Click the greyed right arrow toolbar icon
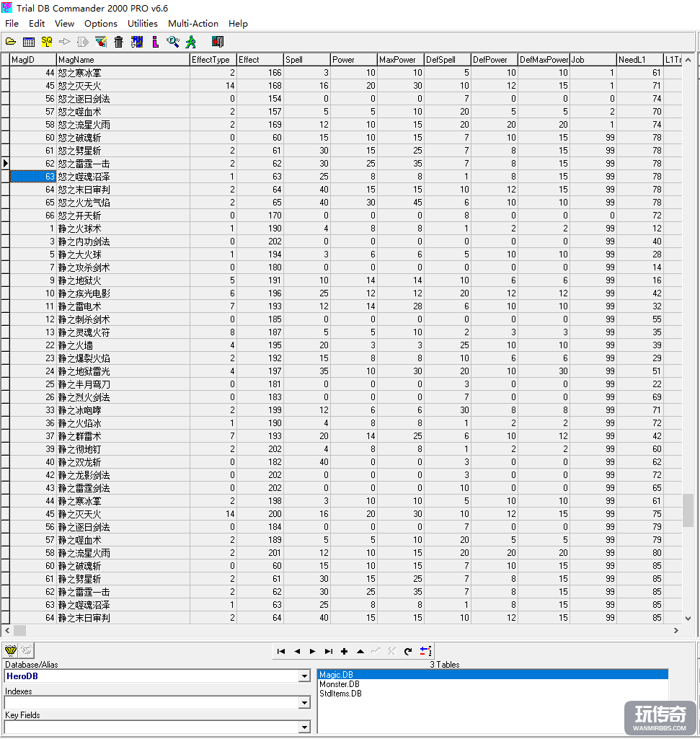700x739 pixels. pyautogui.click(x=65, y=42)
